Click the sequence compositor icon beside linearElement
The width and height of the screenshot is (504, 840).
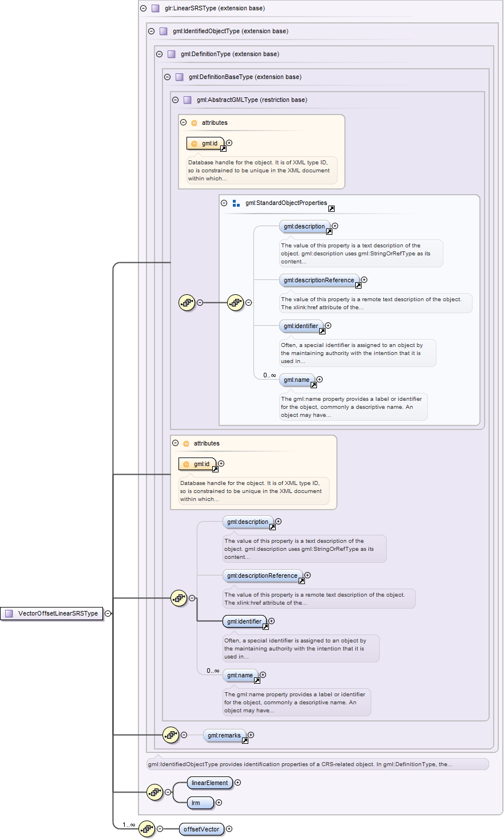(154, 792)
